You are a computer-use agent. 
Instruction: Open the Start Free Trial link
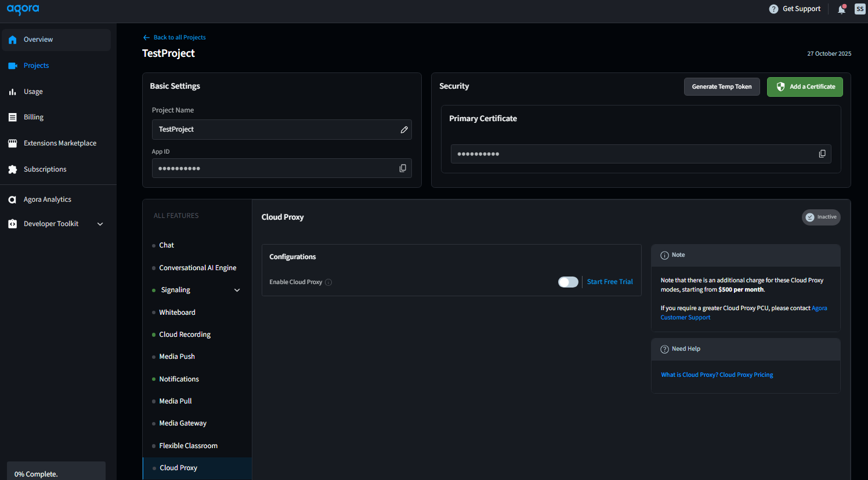pos(609,282)
